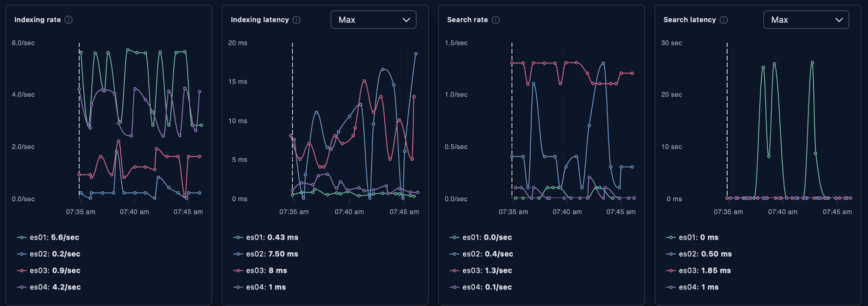Screen dimensions: 868x306
Task: Open the Indexing latency Max dropdown
Action: (x=373, y=20)
